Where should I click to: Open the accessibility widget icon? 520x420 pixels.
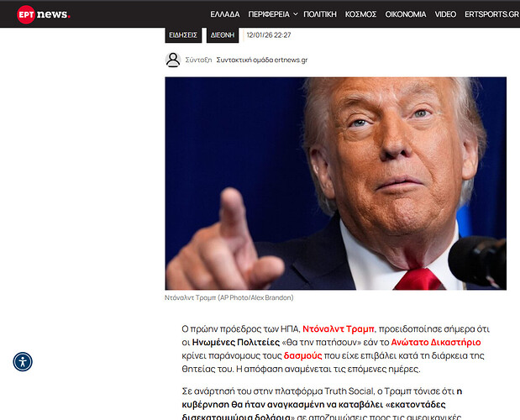pyautogui.click(x=23, y=361)
